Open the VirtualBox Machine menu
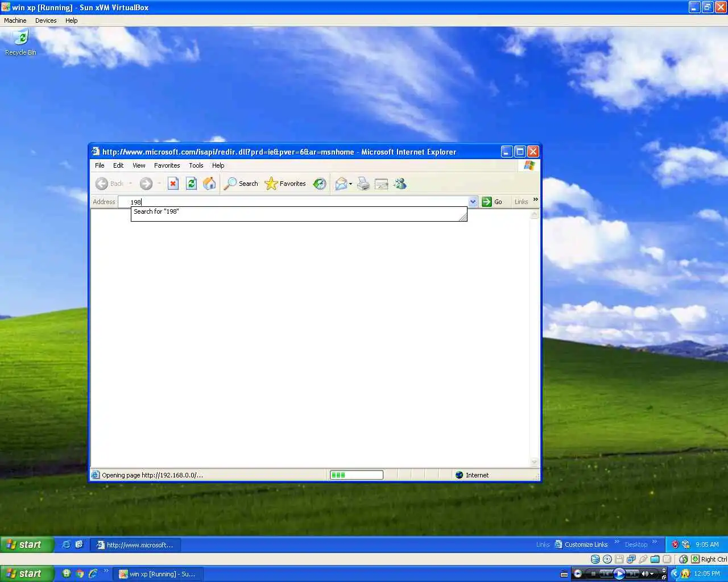 15,20
